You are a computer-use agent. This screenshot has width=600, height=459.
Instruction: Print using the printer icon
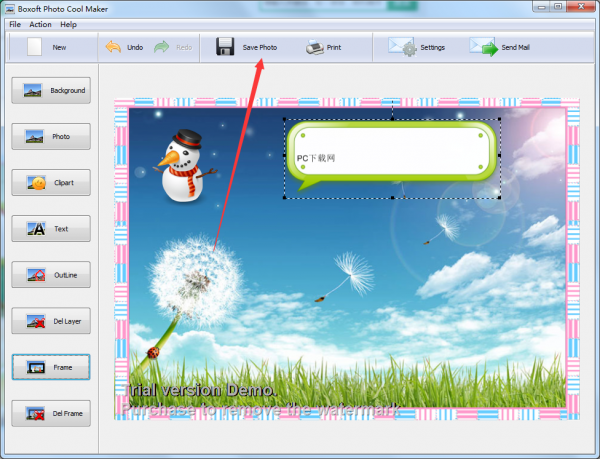tap(315, 47)
